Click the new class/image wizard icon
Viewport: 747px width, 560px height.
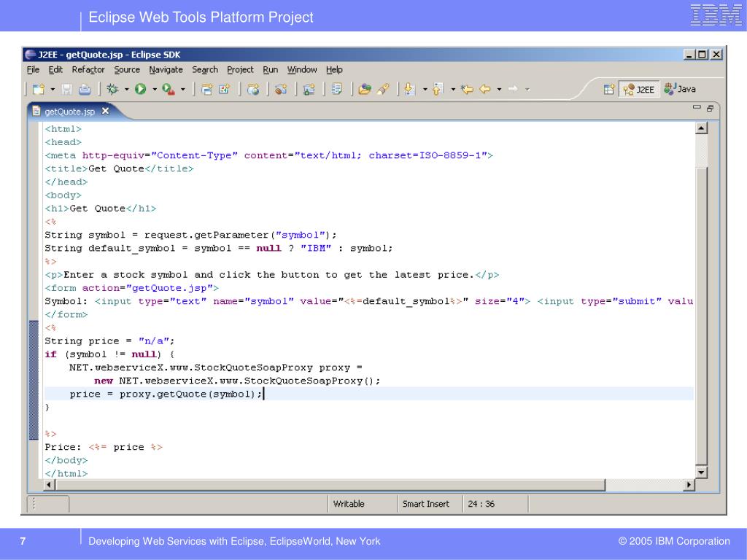pos(225,89)
